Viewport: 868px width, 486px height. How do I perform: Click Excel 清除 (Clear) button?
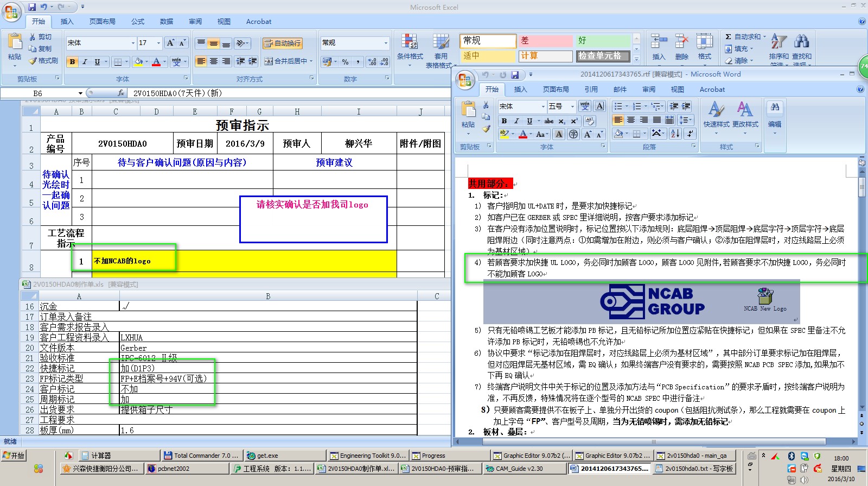pos(739,61)
